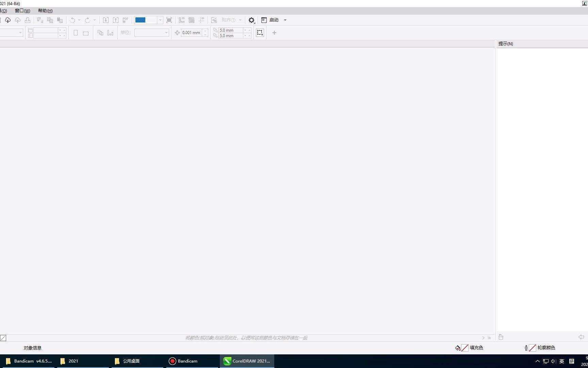Open the 窗口(W) menu

coord(22,11)
